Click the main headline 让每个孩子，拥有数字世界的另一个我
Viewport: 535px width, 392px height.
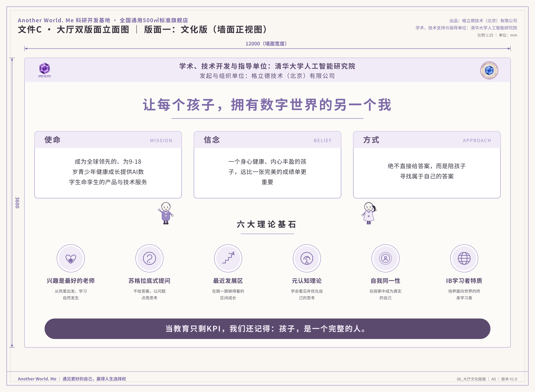[x=267, y=105]
